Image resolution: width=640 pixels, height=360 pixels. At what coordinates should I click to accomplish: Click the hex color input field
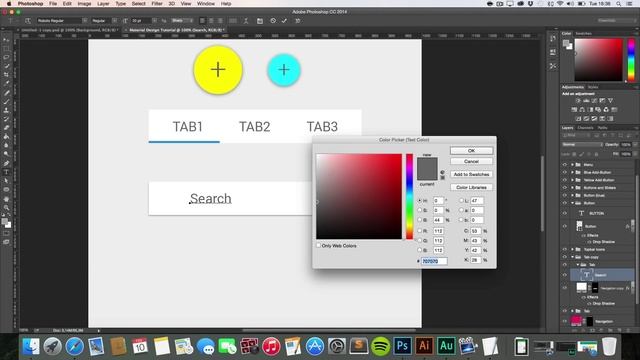(x=434, y=261)
